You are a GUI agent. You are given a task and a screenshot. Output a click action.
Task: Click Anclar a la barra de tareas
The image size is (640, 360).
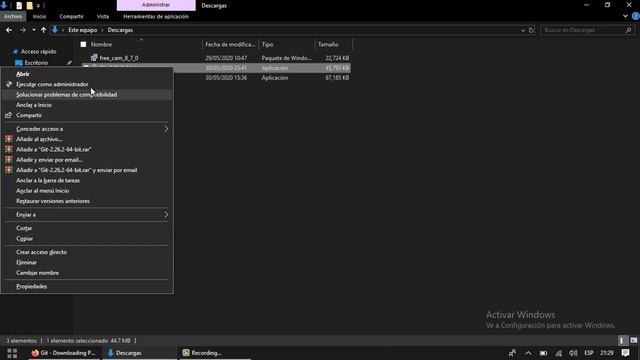(x=48, y=180)
